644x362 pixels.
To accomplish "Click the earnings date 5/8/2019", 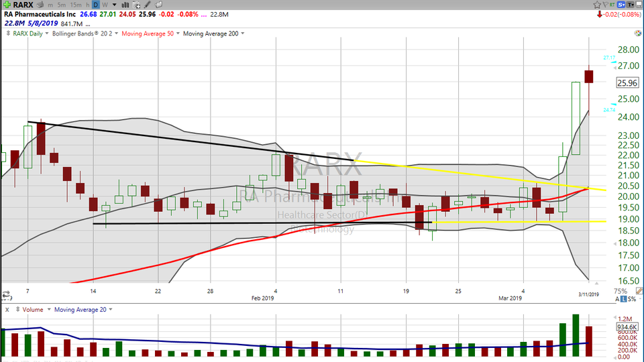I will point(43,23).
